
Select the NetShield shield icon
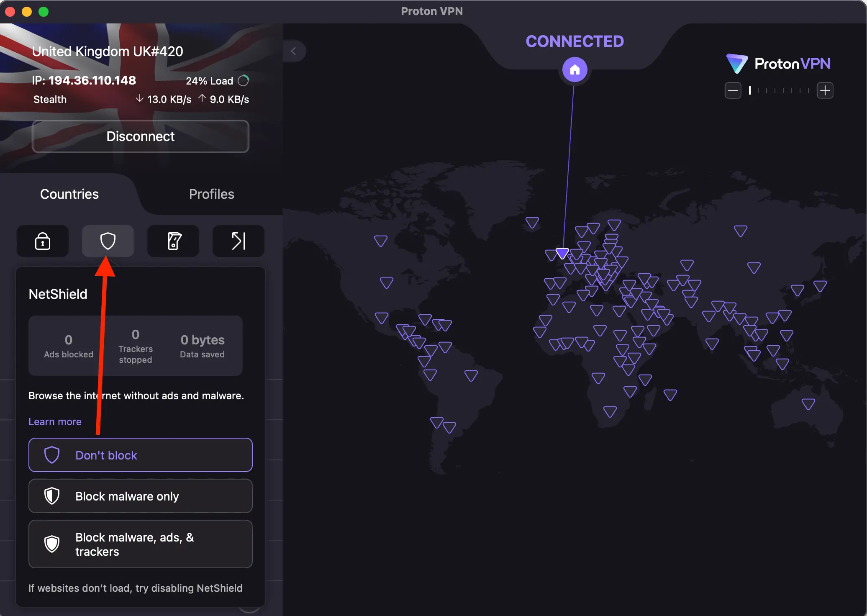(108, 241)
